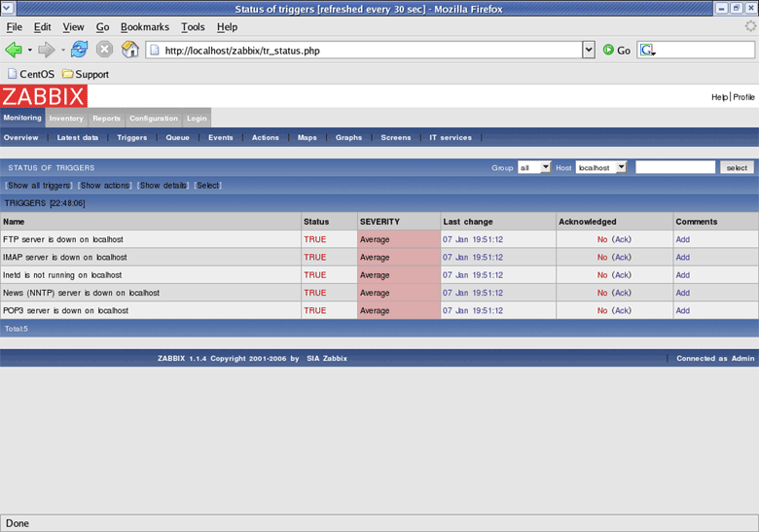
Task: Click the green Go icon
Action: 608,50
